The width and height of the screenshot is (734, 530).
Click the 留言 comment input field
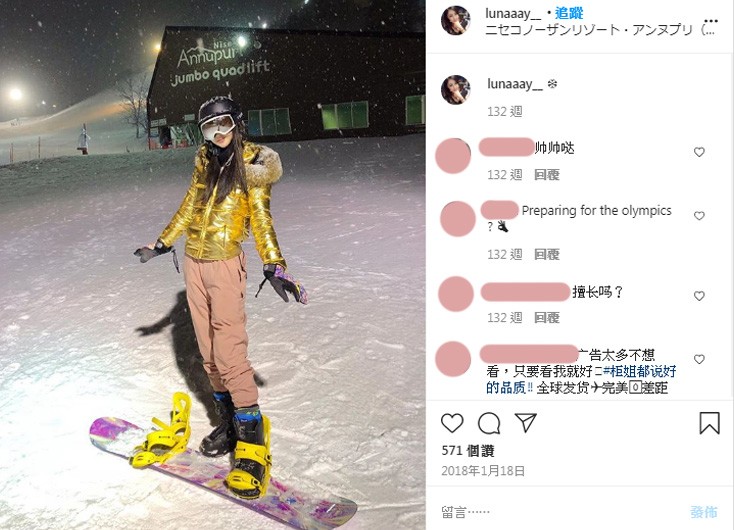[x=557, y=512]
